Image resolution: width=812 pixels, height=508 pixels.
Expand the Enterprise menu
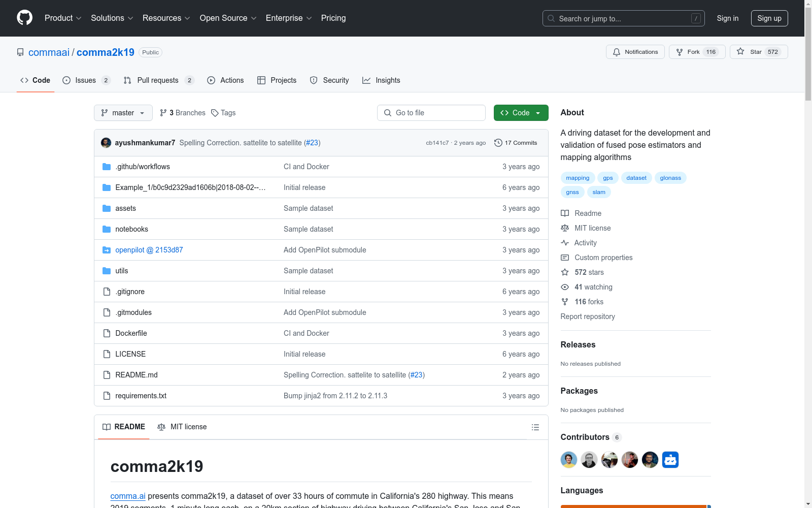(289, 18)
